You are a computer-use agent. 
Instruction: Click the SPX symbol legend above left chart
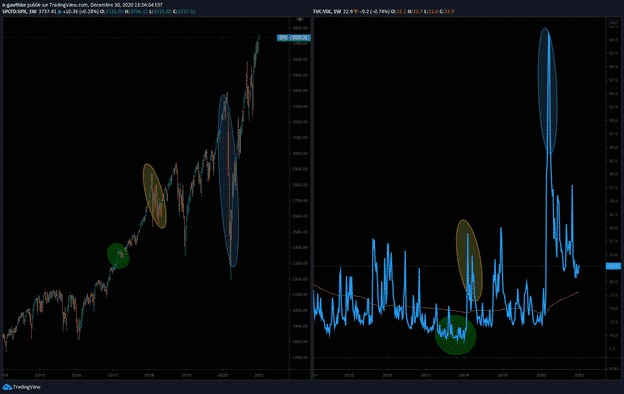pos(99,12)
